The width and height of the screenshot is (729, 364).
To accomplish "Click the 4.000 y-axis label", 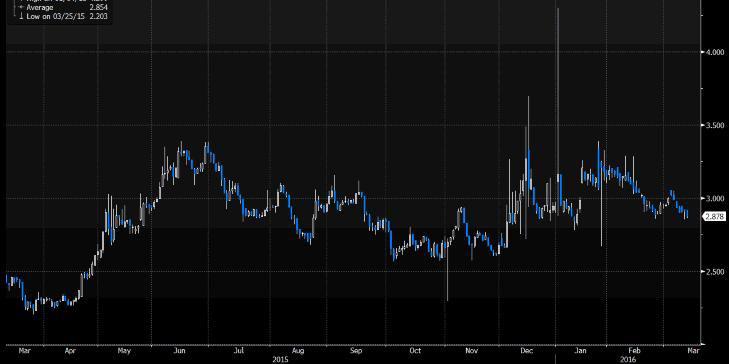I will (x=714, y=52).
